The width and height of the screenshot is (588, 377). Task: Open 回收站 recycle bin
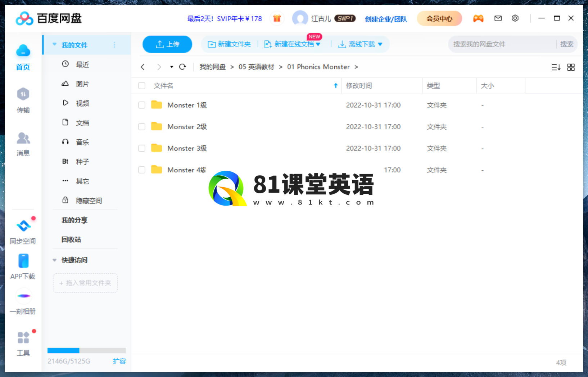[x=71, y=239]
